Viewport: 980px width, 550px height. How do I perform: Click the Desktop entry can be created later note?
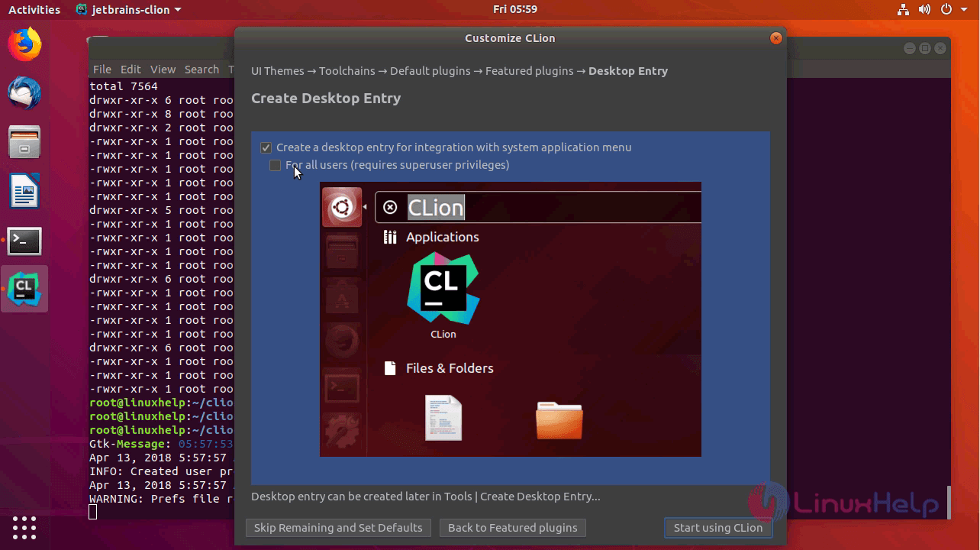426,497
